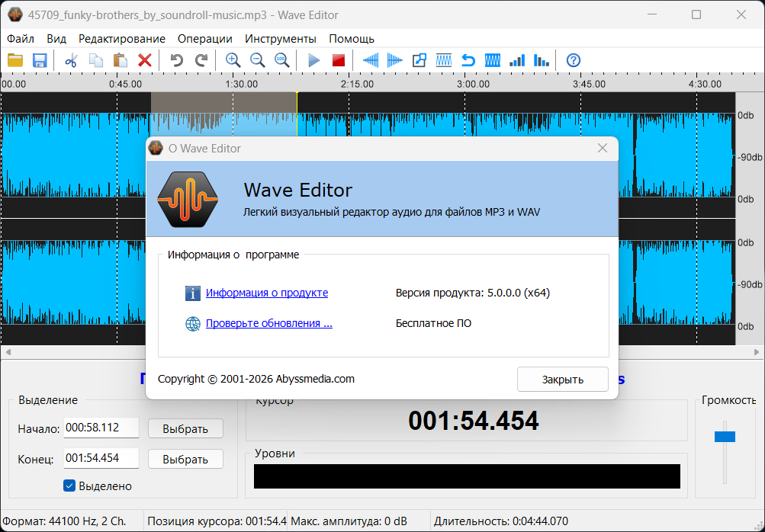Click the Wave Editor logo in the dialog
The height and width of the screenshot is (532, 765).
click(x=188, y=199)
